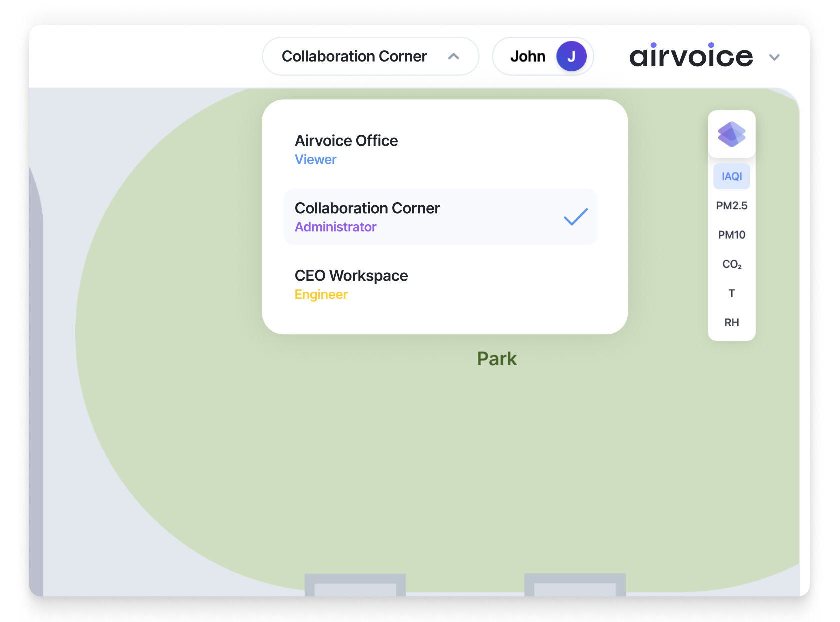Click the Park label on the map
Image resolution: width=840 pixels, height=622 pixels.
click(x=497, y=359)
